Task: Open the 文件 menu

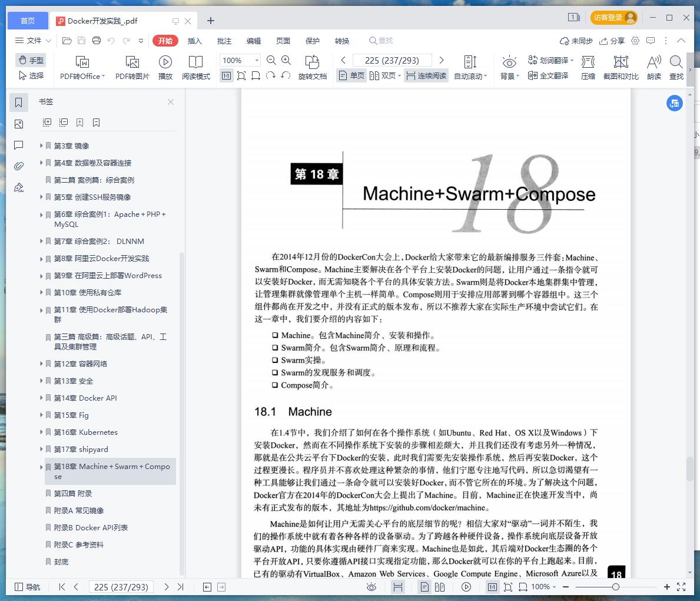Action: (33, 41)
